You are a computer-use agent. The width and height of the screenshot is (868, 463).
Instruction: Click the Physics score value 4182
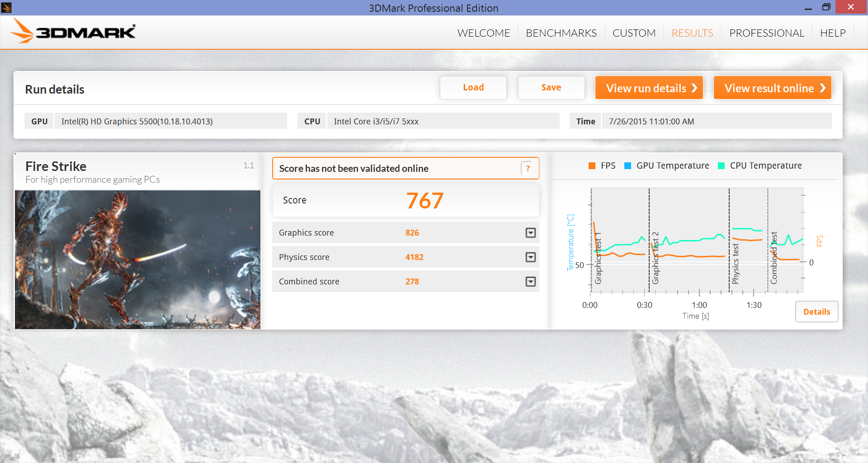(x=415, y=257)
